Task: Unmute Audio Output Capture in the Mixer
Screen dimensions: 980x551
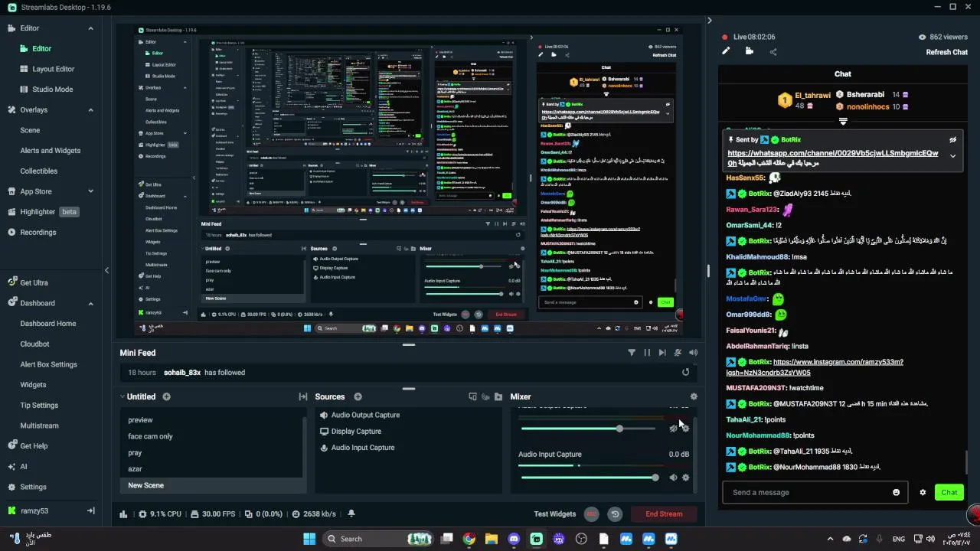Action: click(x=673, y=429)
